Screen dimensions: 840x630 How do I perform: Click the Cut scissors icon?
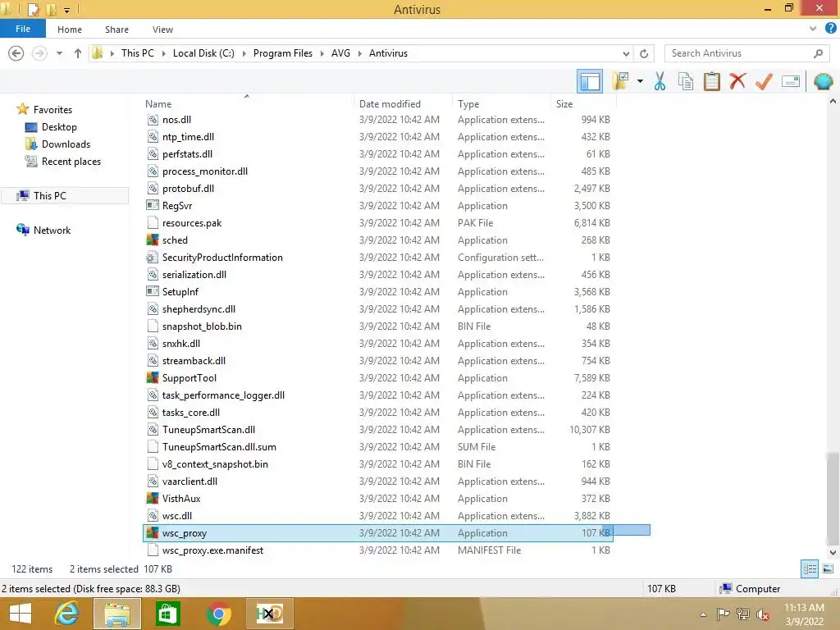[x=660, y=81]
